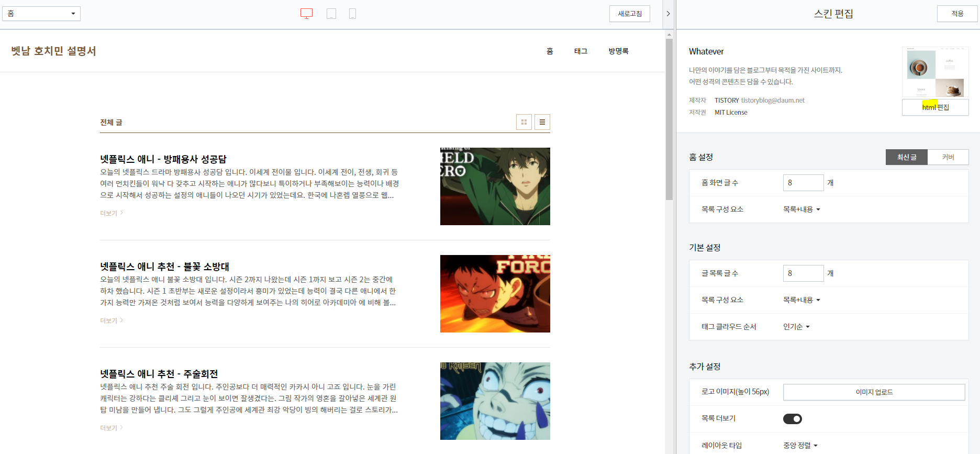Switch preview to tablet view icon
The height and width of the screenshot is (454, 980).
(x=331, y=14)
